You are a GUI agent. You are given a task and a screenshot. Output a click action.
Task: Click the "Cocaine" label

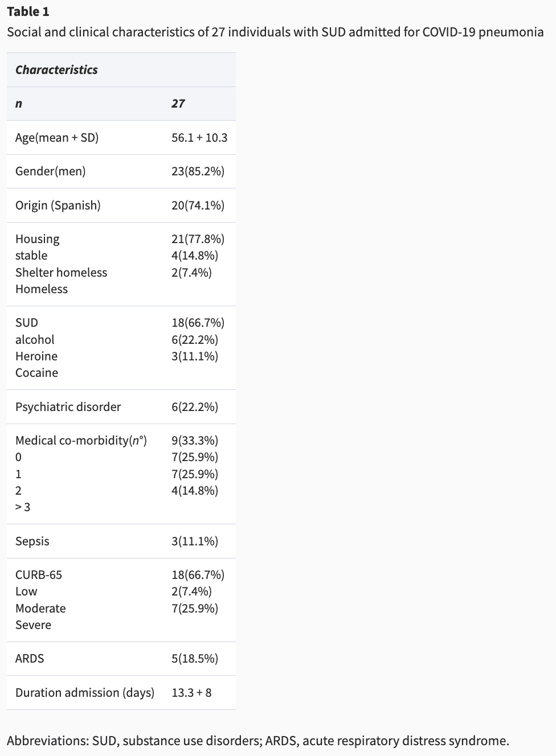(36, 372)
